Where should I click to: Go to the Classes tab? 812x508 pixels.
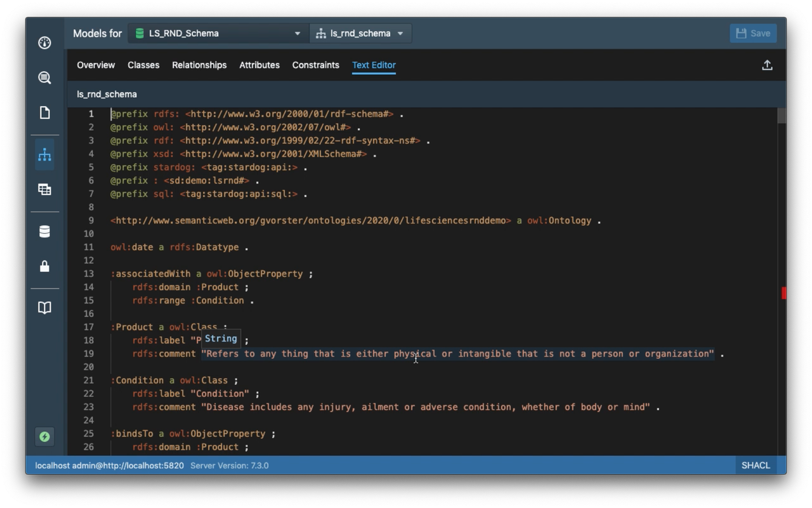(143, 65)
